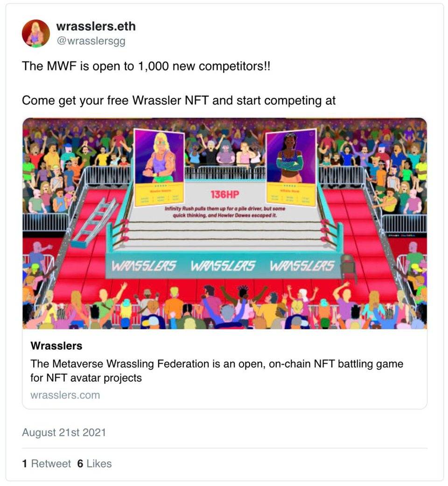
Task: Click the Metaverse Wrassling Federation description
Action: pos(217,371)
